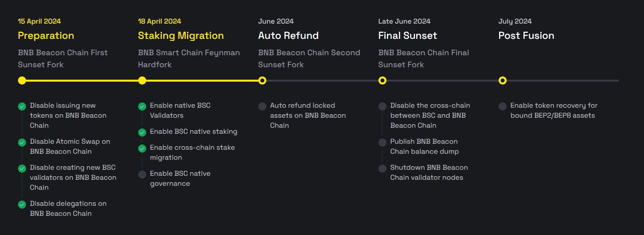Click check icon next to Disable delegations
644x235 pixels.
(22, 204)
